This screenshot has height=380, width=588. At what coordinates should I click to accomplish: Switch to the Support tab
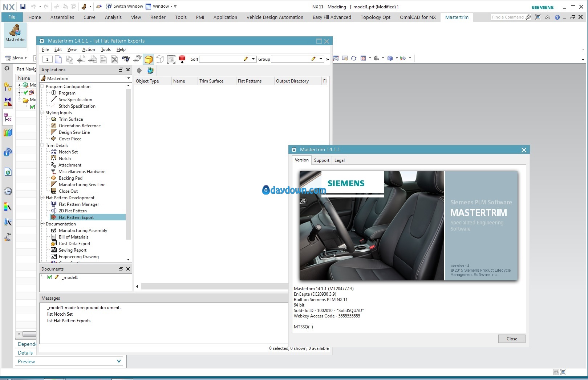coord(321,160)
